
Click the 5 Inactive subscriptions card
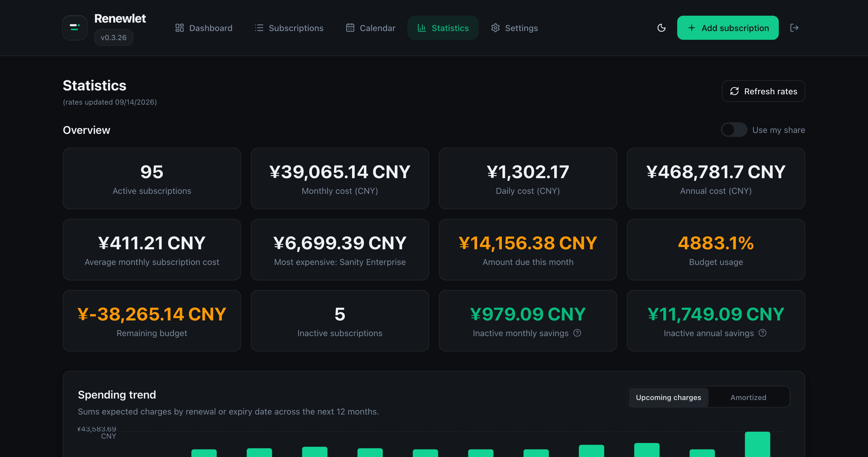tap(340, 320)
